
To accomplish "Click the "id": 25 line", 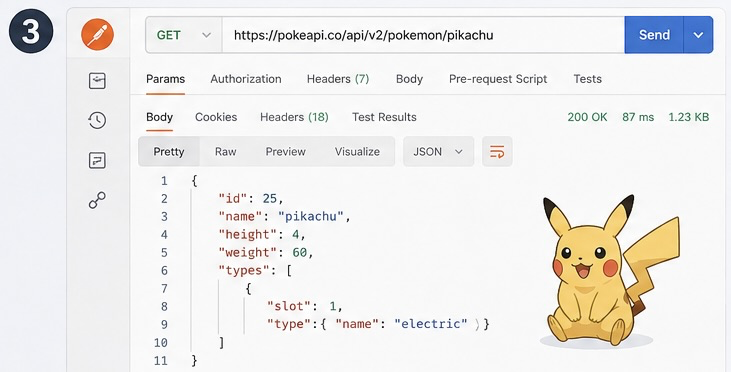I will 251,199.
